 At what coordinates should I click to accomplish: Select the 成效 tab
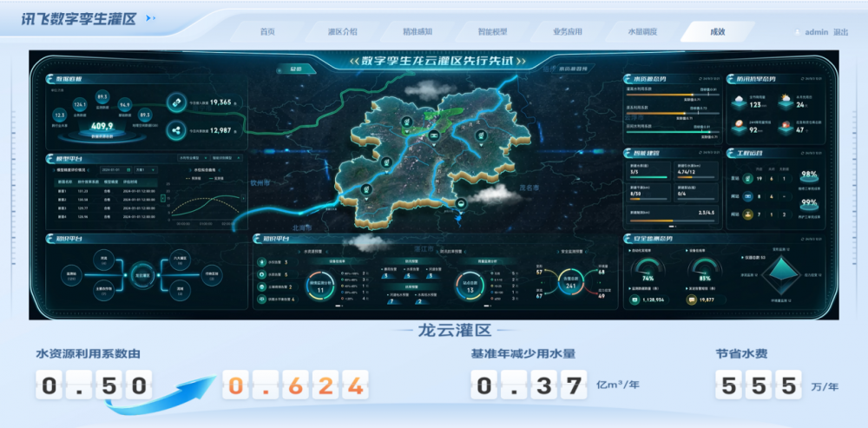(718, 31)
